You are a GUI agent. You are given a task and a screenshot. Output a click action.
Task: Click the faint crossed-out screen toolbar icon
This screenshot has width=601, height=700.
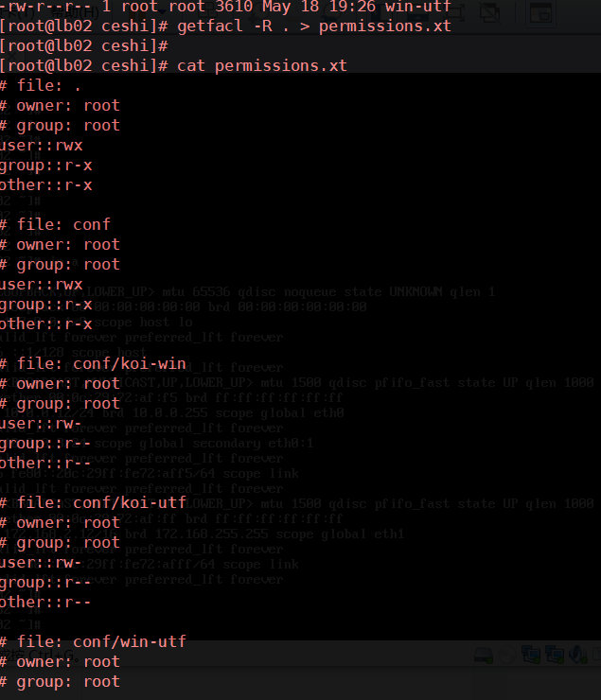pyautogui.click(x=489, y=11)
